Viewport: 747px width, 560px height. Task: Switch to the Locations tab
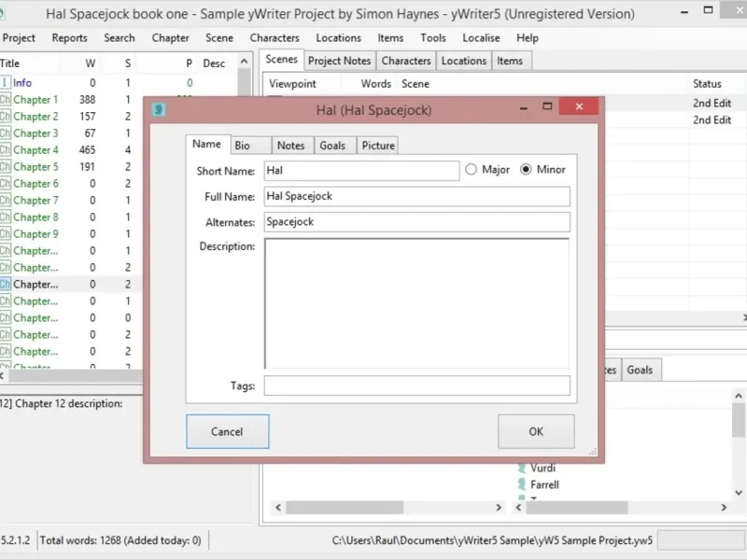tap(463, 61)
